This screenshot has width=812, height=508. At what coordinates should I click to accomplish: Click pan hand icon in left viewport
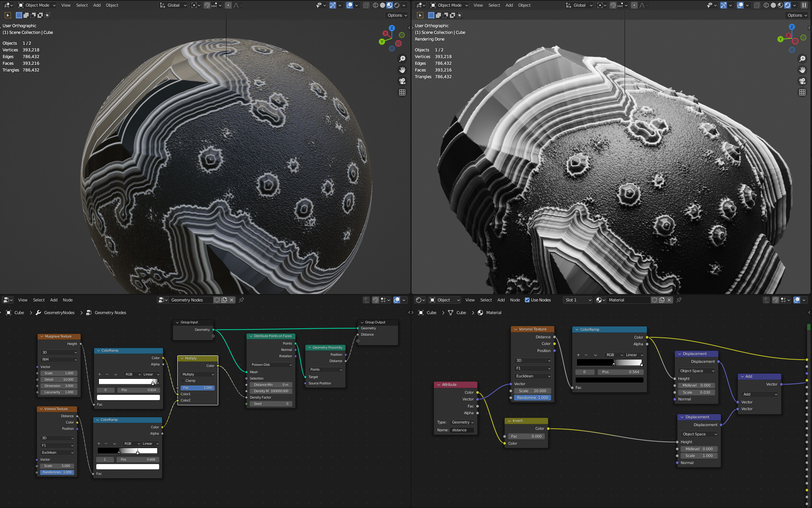coord(402,70)
